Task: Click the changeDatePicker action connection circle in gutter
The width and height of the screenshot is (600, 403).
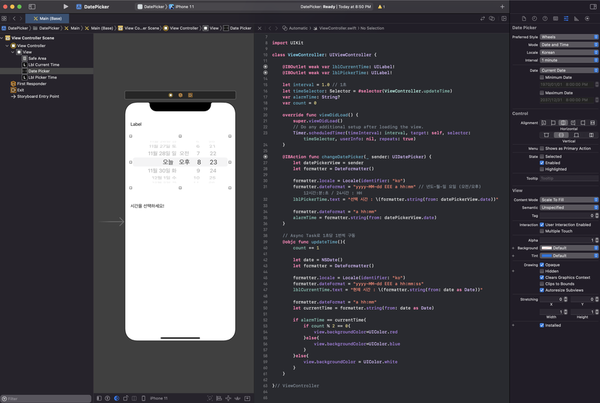Action: [x=266, y=157]
